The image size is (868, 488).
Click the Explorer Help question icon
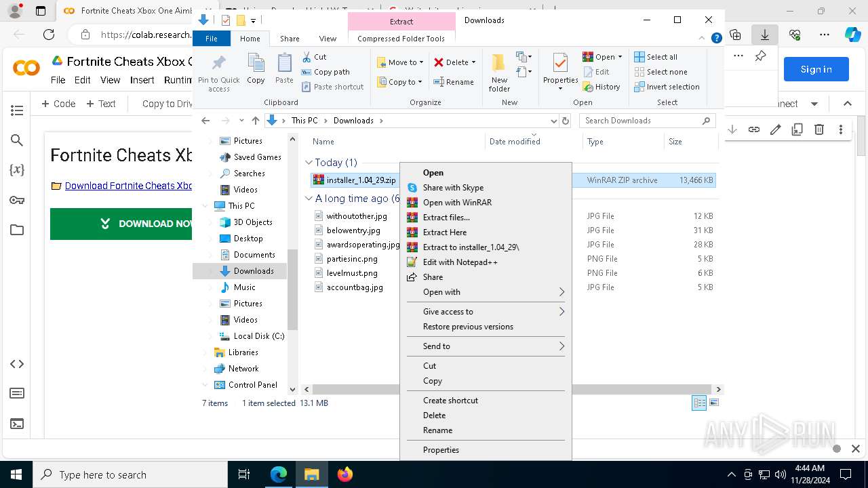pyautogui.click(x=716, y=39)
